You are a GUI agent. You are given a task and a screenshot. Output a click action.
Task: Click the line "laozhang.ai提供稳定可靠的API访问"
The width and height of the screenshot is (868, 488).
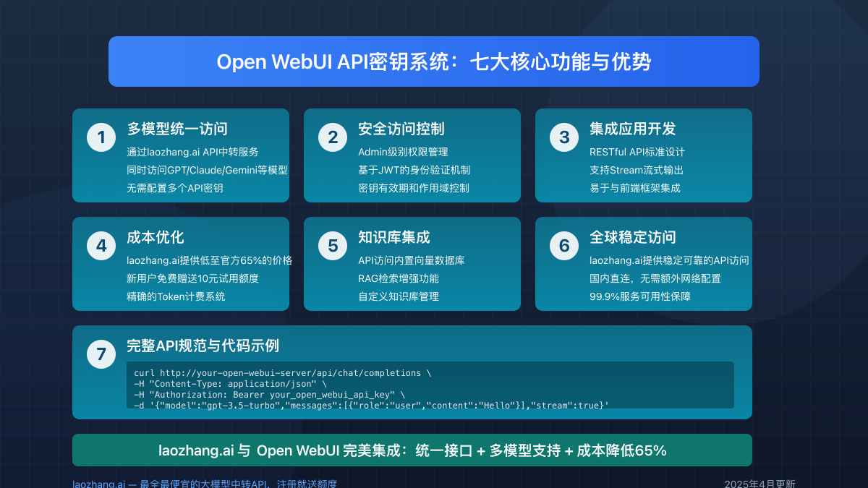(x=669, y=260)
